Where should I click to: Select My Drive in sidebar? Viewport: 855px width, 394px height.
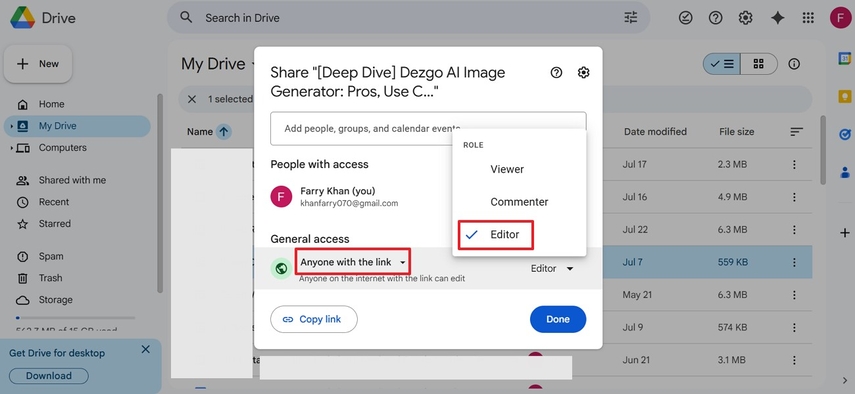(77, 126)
